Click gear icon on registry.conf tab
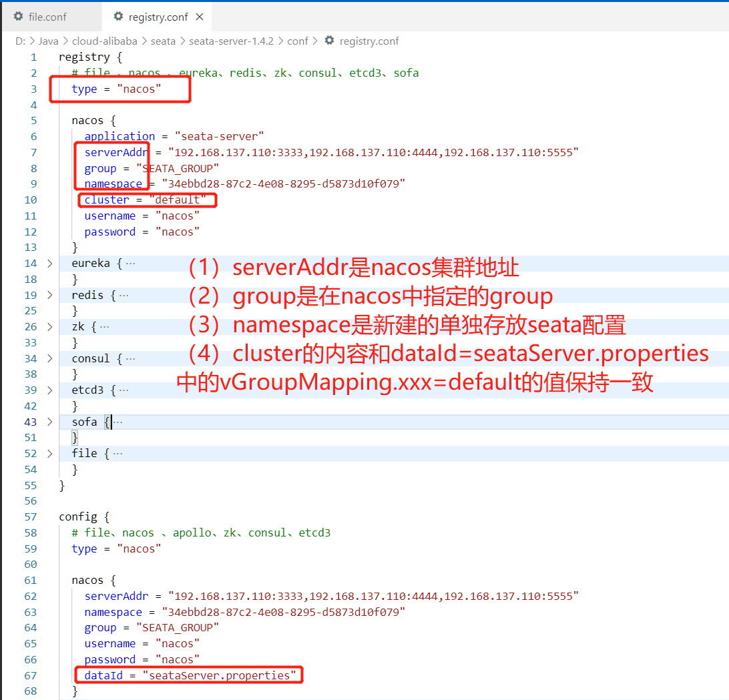This screenshot has width=729, height=700. pyautogui.click(x=118, y=16)
